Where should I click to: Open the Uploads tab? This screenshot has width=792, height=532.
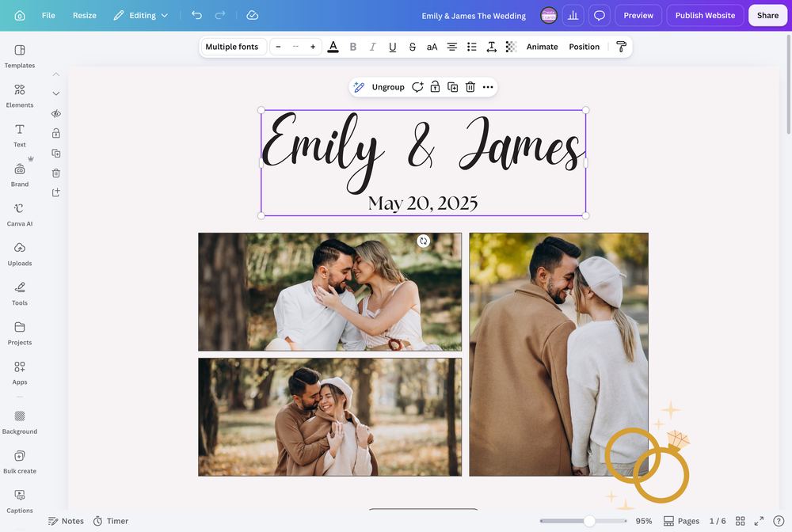pyautogui.click(x=20, y=254)
